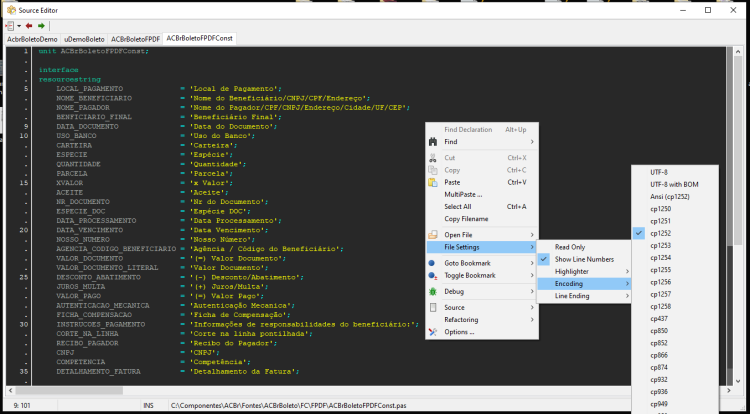Expand the Highlighter submenu
Screen dimensions: 750x414
pos(584,272)
